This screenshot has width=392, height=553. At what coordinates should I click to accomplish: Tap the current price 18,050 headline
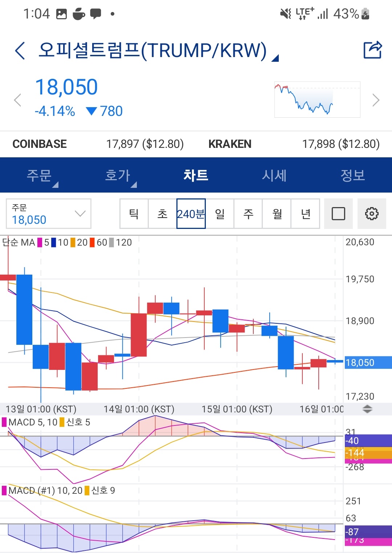pos(66,87)
